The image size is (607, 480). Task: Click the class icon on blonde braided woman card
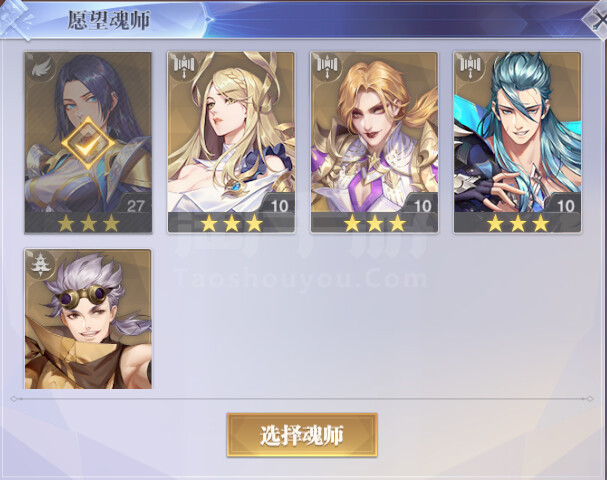pyautogui.click(x=183, y=66)
